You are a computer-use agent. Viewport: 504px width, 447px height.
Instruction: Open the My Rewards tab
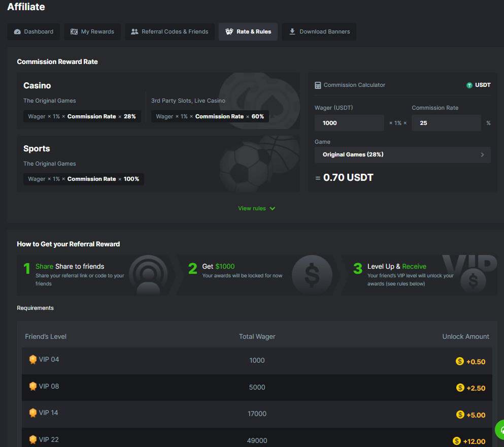point(92,31)
